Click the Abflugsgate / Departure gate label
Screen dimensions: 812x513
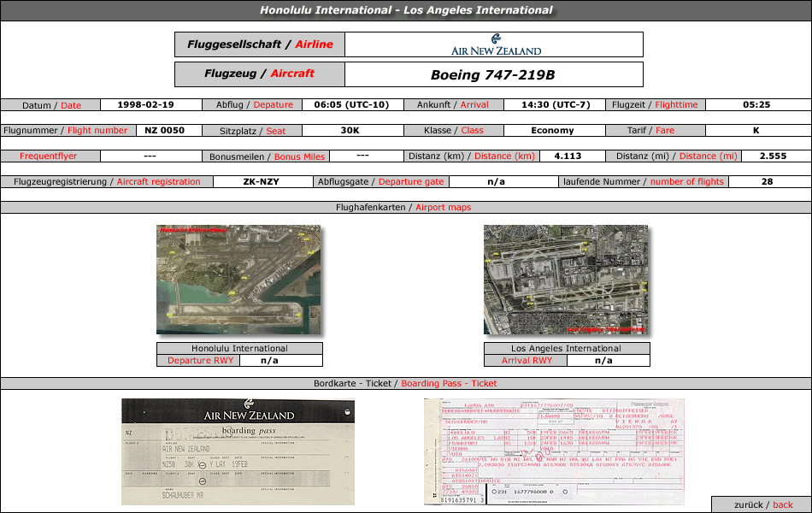coord(380,182)
